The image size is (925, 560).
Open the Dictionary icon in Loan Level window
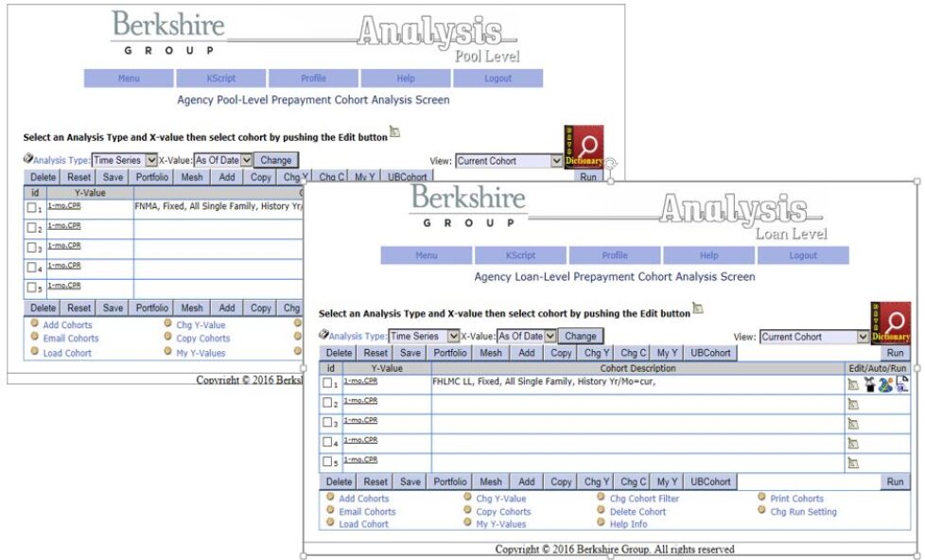point(891,324)
